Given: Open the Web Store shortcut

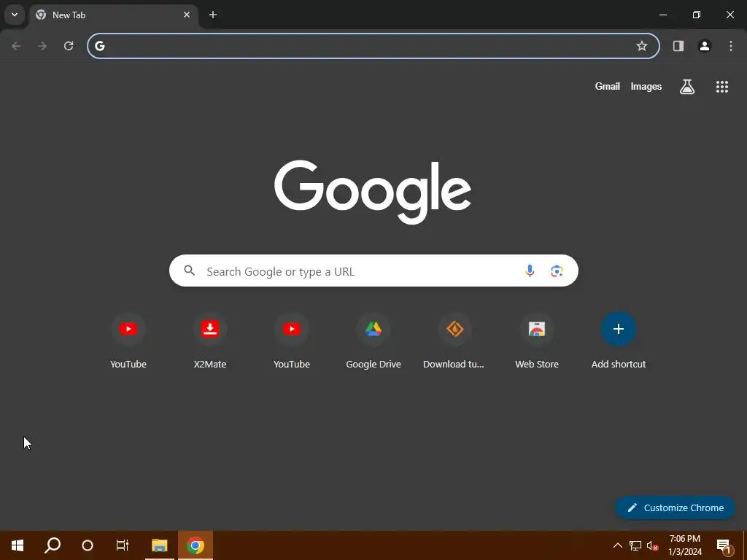Looking at the screenshot, I should pos(537,341).
